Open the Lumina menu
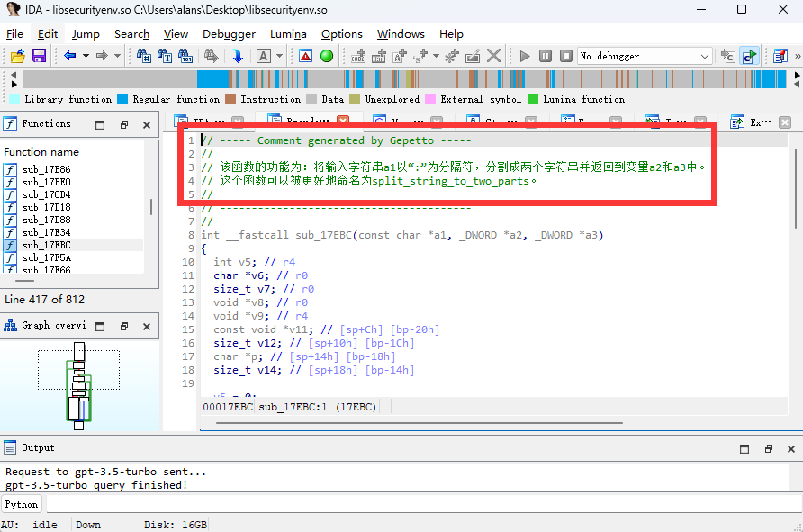This screenshot has height=532, width=803. pyautogui.click(x=288, y=34)
